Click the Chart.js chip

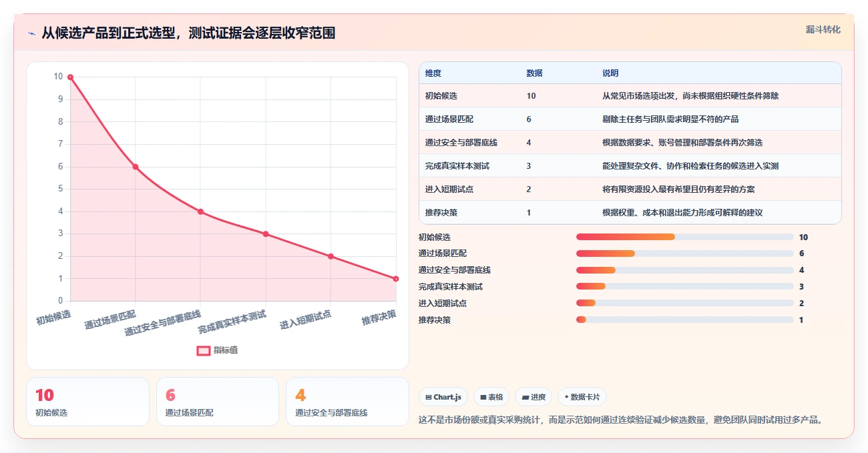(443, 397)
